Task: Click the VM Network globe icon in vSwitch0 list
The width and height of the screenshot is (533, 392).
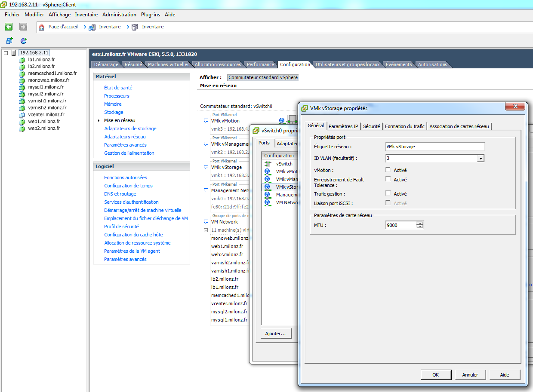Action: (268, 202)
